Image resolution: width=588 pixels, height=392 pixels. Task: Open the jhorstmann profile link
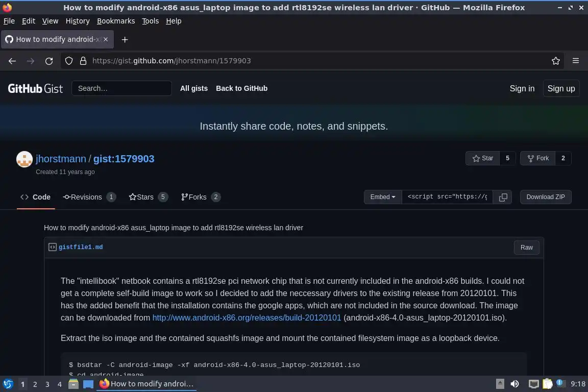(61, 159)
